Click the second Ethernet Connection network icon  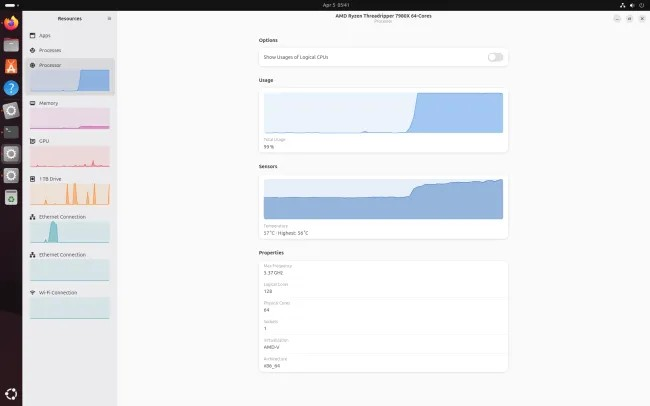coord(33,254)
